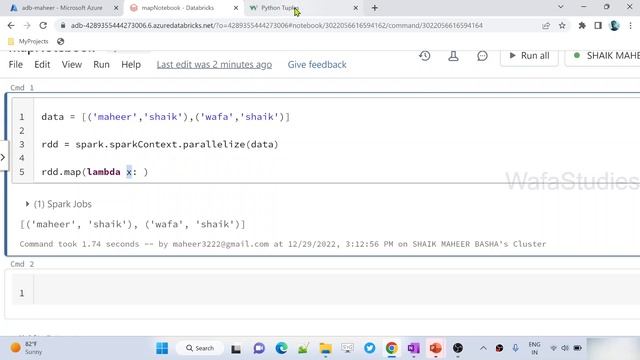Image resolution: width=640 pixels, height=360 pixels.
Task: Open Task View in the taskbar
Action: pyautogui.click(x=236, y=349)
